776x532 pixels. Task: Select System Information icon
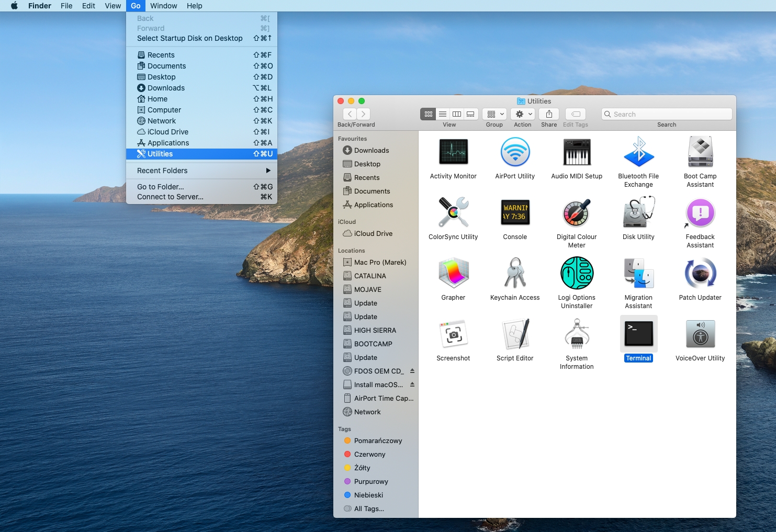(577, 334)
